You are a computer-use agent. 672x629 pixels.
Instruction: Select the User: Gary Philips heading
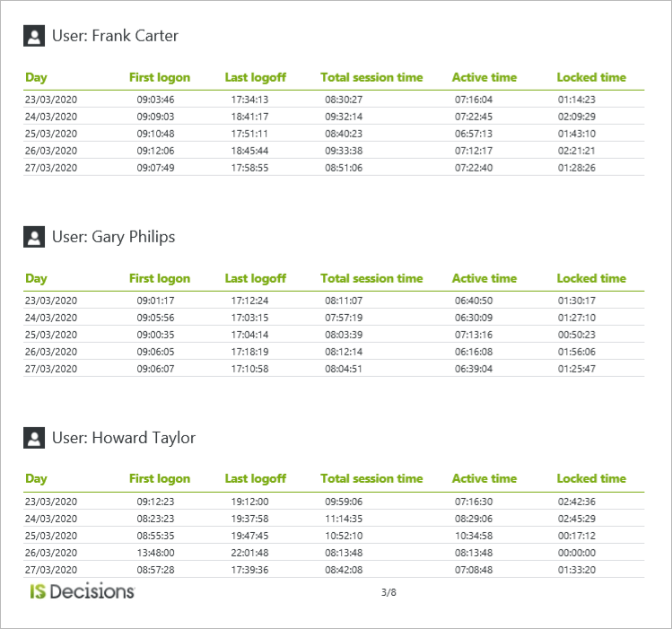click(x=113, y=237)
